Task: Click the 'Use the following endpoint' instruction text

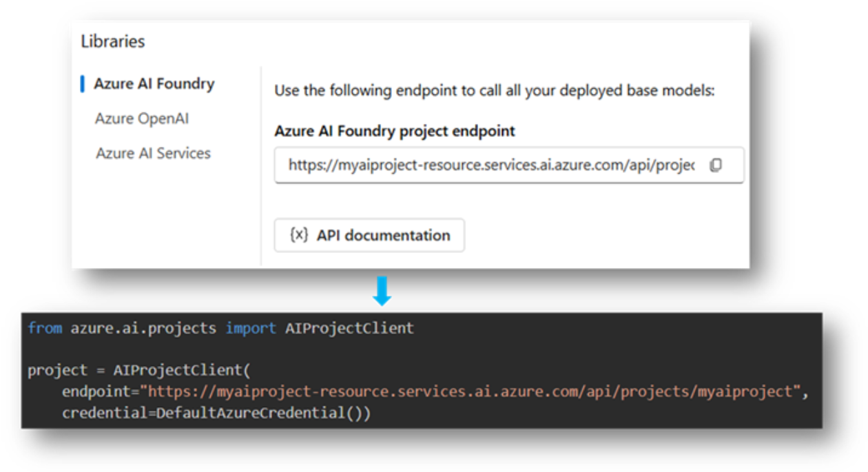Action: point(495,90)
